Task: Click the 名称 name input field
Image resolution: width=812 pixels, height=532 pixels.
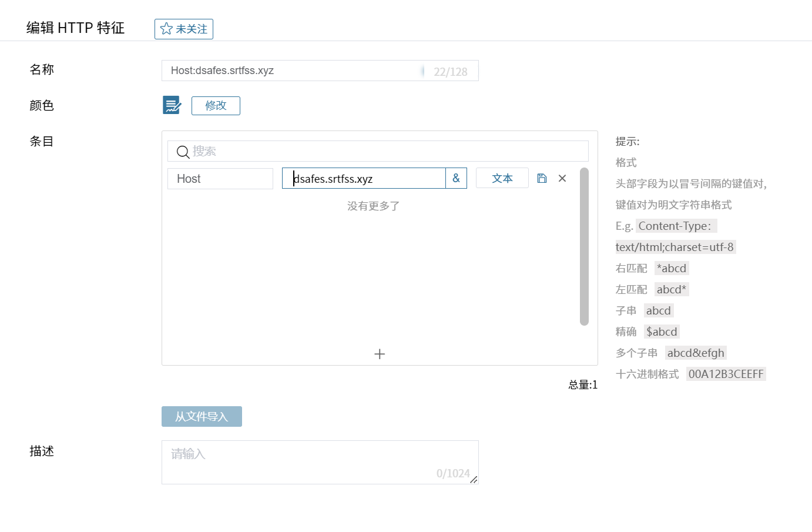Action: (x=294, y=71)
